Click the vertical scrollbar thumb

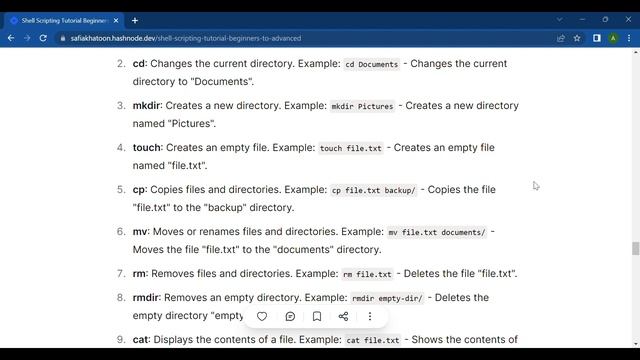point(636,248)
